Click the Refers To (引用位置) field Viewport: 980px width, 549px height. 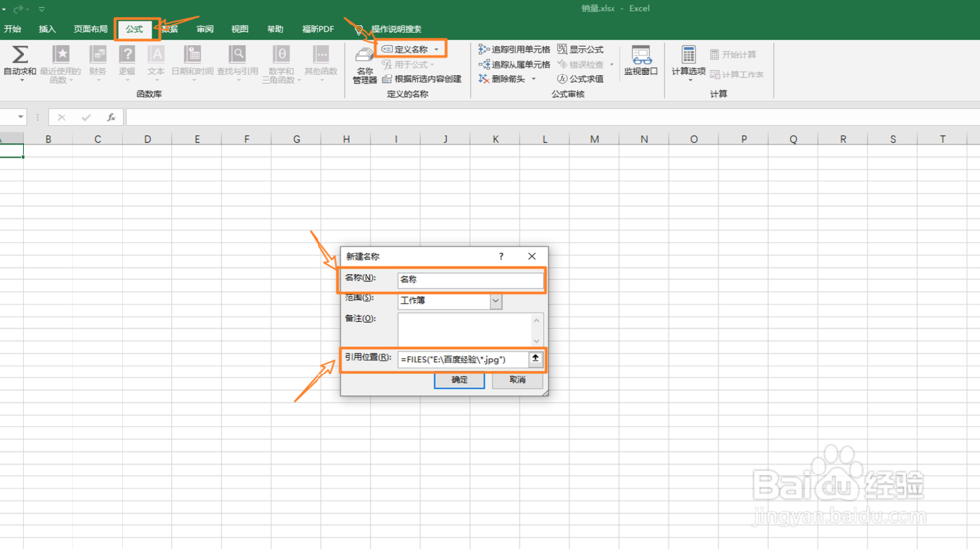pos(463,359)
